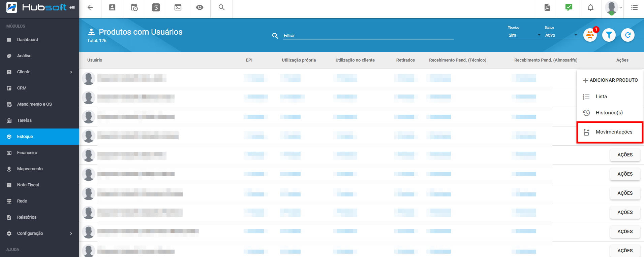Sort by the EPI column header
Image resolution: width=644 pixels, height=257 pixels.
(249, 60)
